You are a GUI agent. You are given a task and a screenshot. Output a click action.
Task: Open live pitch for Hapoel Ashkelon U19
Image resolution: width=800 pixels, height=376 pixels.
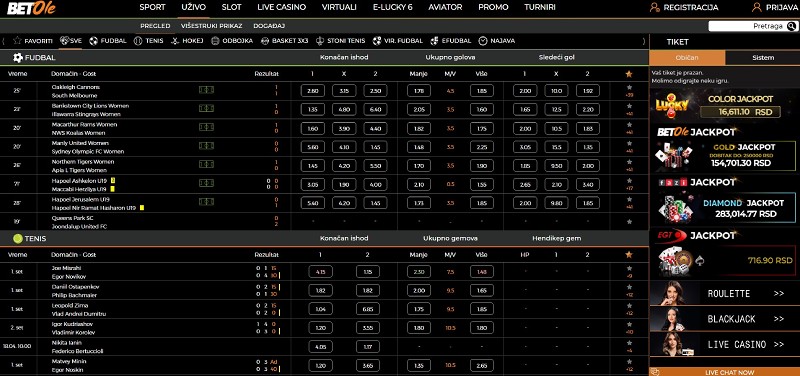206,183
